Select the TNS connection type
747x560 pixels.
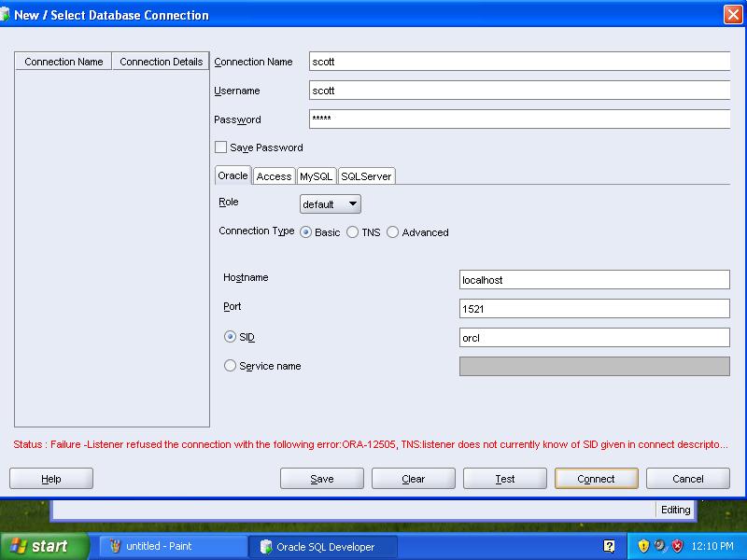click(353, 232)
